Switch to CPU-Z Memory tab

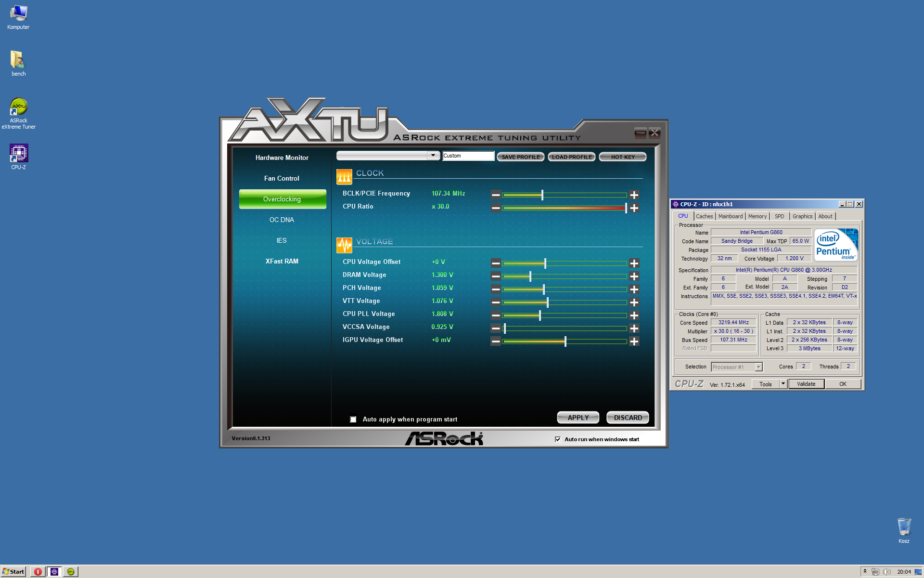click(x=757, y=216)
